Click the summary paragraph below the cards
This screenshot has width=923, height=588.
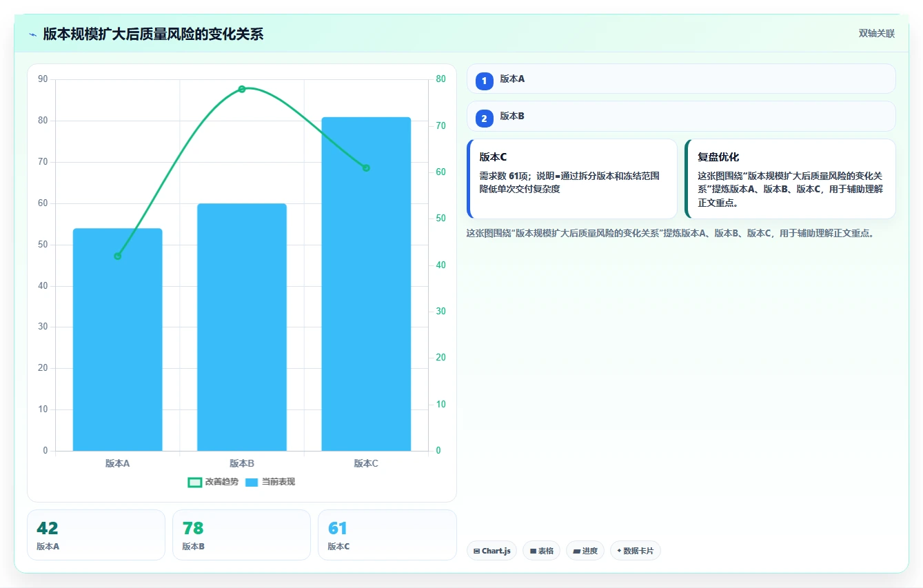(x=670, y=233)
